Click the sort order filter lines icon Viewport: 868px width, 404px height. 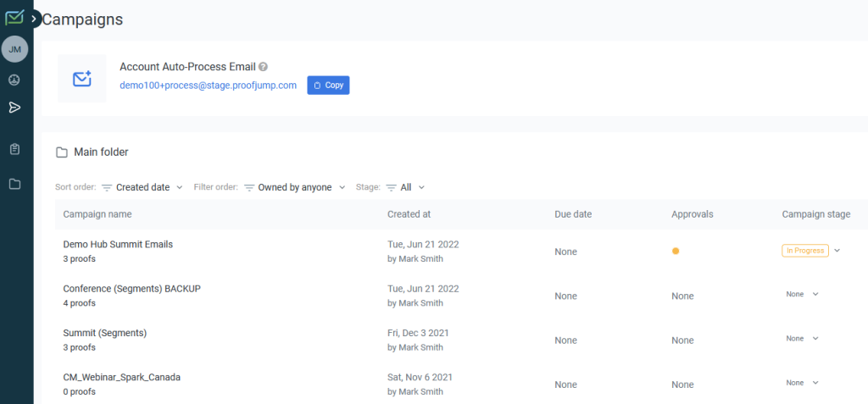pyautogui.click(x=107, y=188)
